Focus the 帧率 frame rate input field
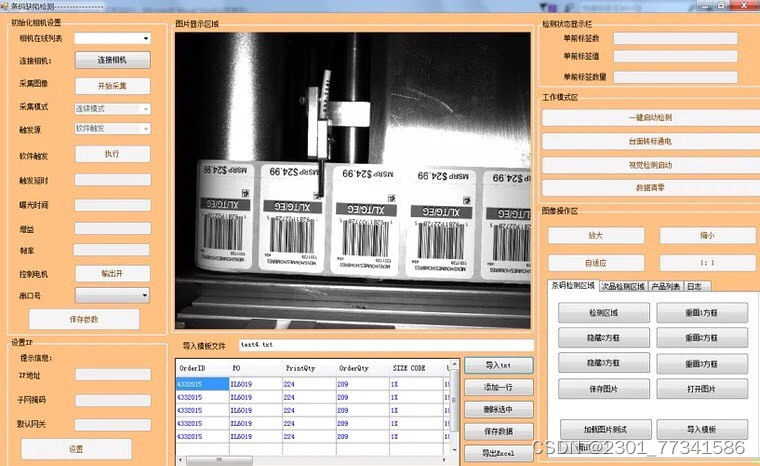Image resolution: width=760 pixels, height=466 pixels. coord(111,250)
